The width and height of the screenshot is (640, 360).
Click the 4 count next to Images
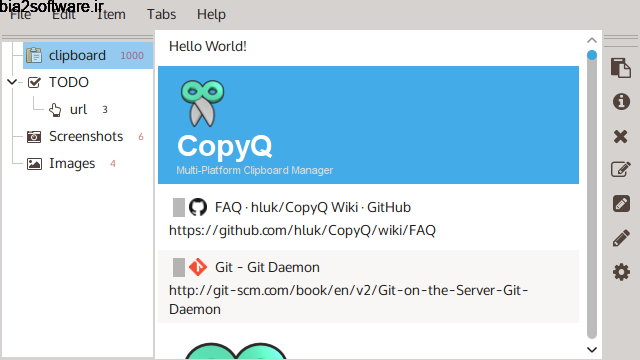pyautogui.click(x=113, y=164)
